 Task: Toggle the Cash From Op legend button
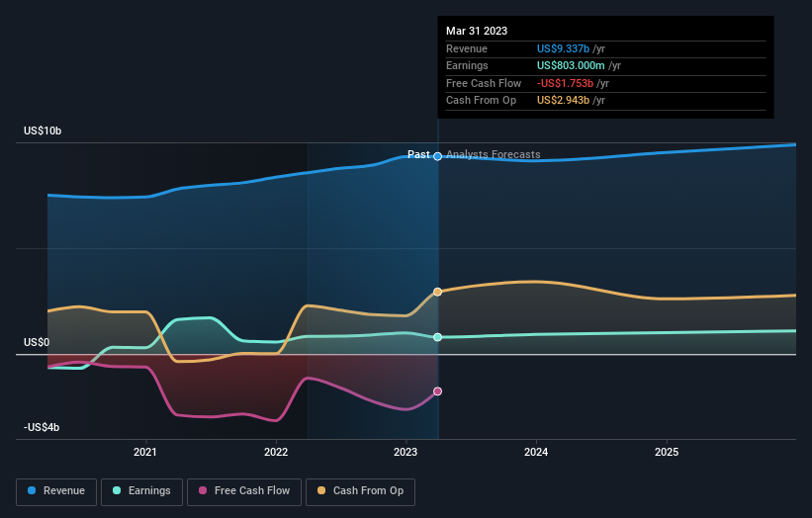tap(360, 491)
